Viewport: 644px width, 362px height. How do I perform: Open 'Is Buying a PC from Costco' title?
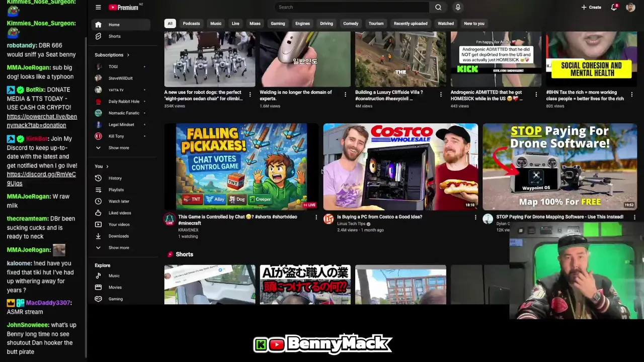click(x=379, y=217)
